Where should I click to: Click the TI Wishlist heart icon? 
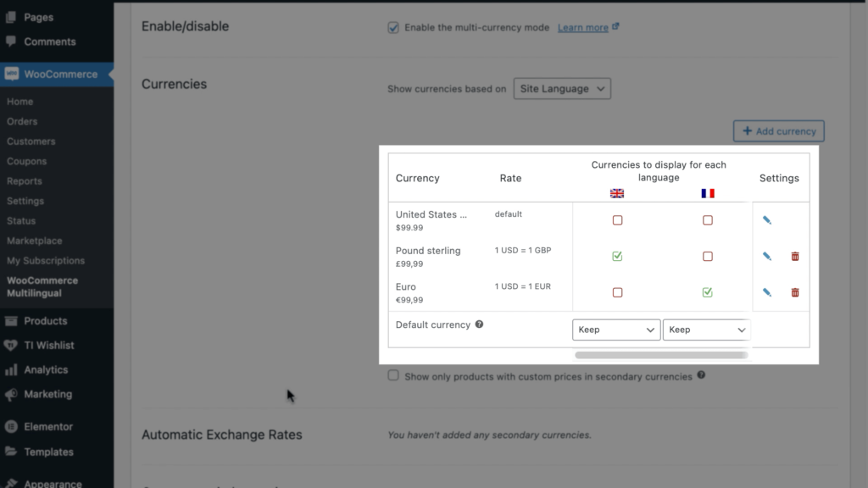(x=11, y=346)
